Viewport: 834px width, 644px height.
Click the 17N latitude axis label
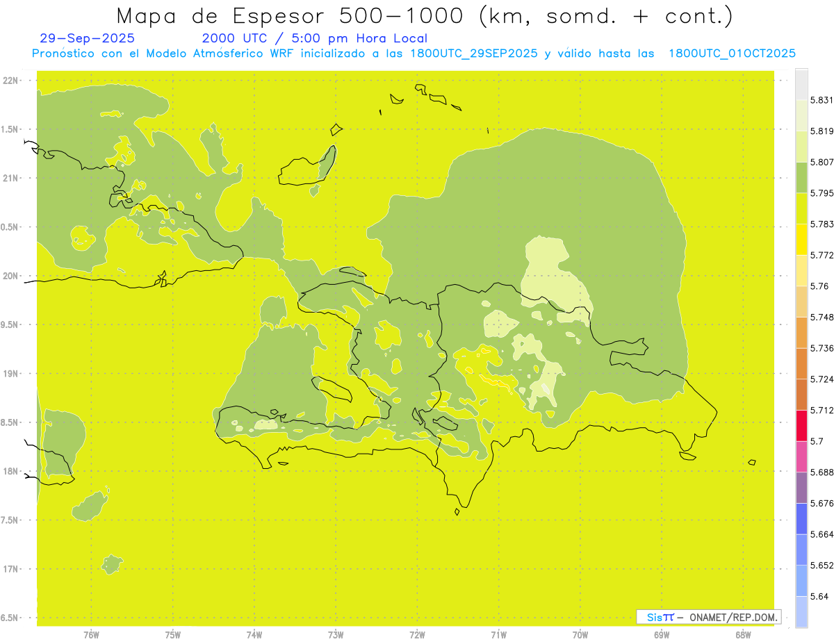pyautogui.click(x=12, y=569)
